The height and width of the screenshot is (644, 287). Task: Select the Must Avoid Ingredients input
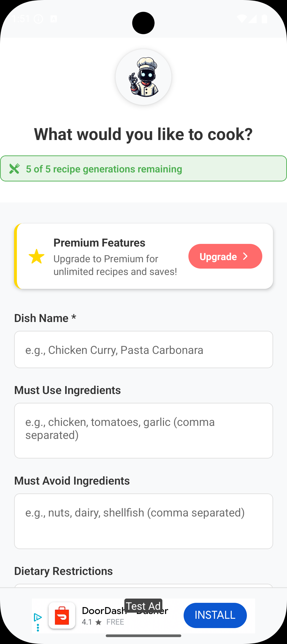click(x=143, y=521)
